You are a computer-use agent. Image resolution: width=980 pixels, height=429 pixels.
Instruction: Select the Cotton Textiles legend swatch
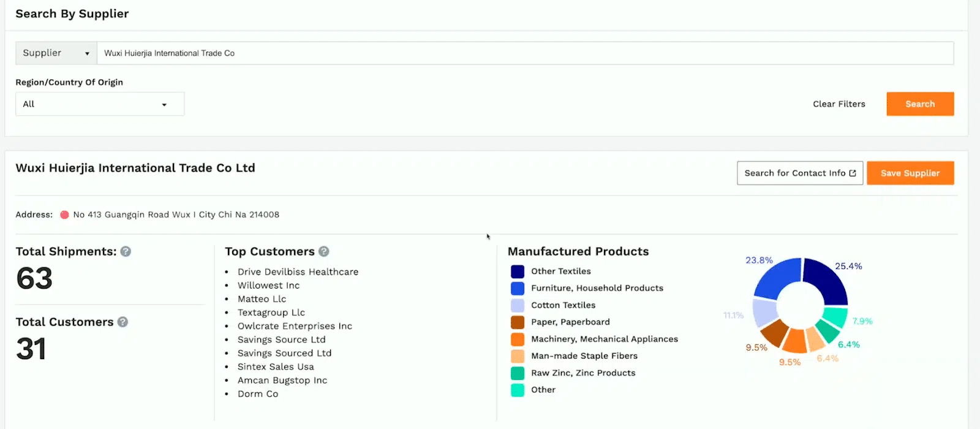point(518,305)
